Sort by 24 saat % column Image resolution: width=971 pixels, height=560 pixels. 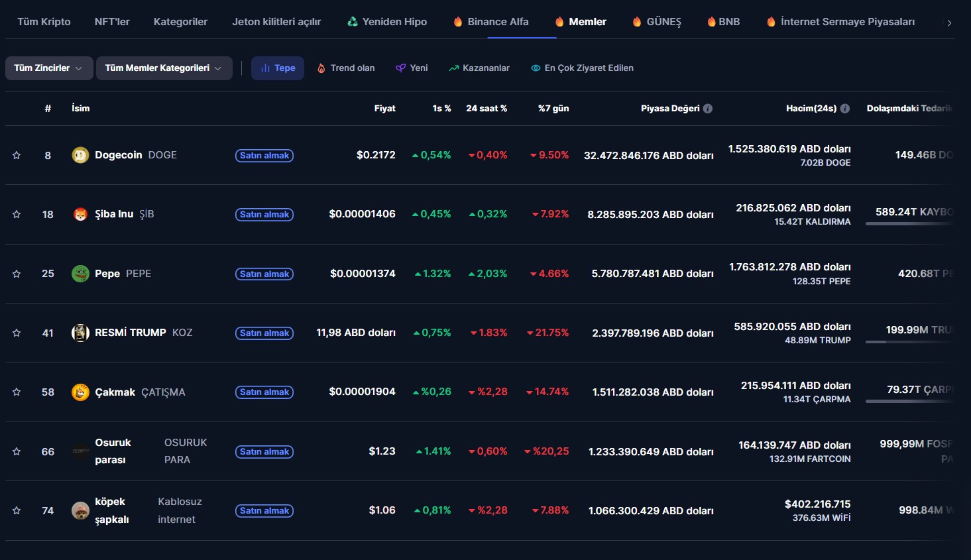[x=486, y=109]
